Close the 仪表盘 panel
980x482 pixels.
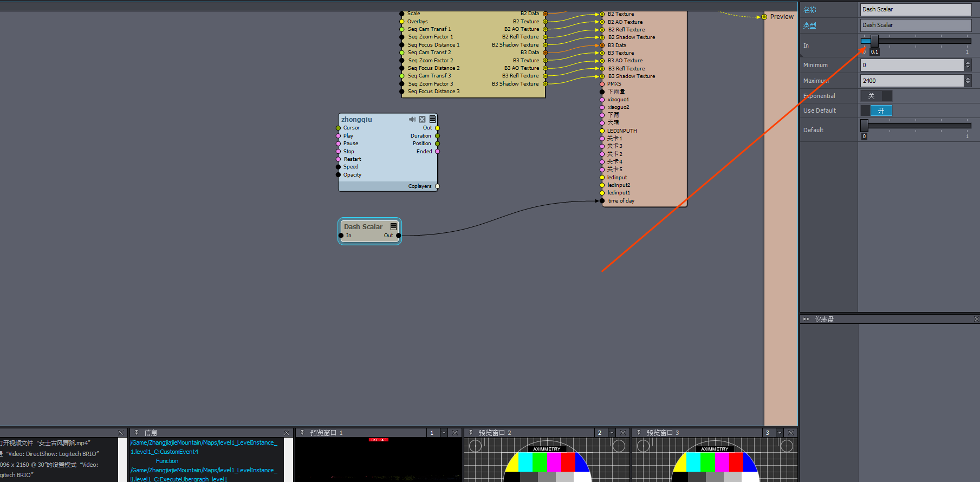tap(976, 319)
